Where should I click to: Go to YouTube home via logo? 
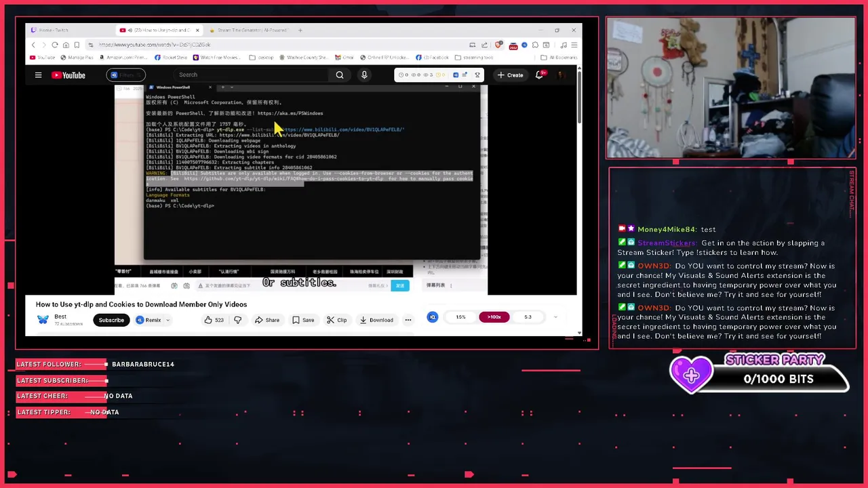pos(68,75)
